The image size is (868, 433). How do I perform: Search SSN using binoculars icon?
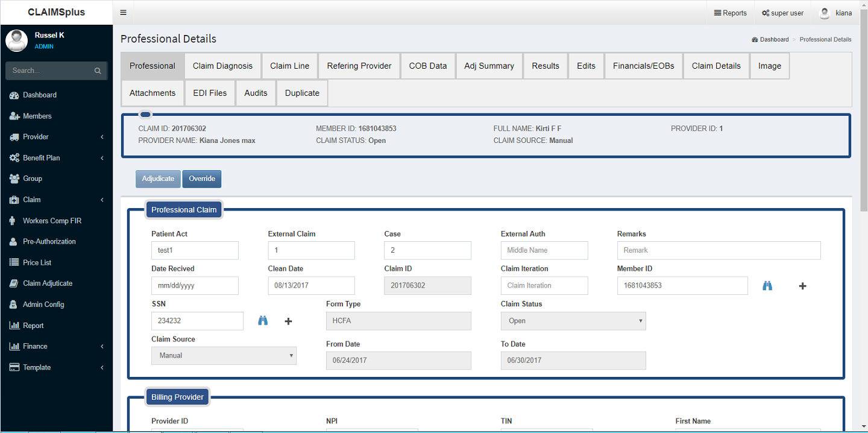pos(263,321)
